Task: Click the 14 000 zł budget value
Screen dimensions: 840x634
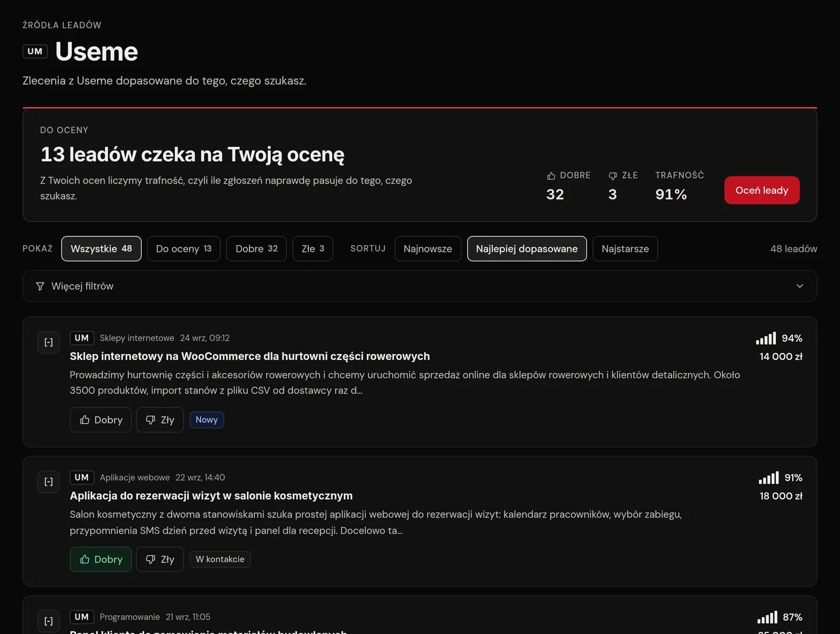Action: [781, 356]
